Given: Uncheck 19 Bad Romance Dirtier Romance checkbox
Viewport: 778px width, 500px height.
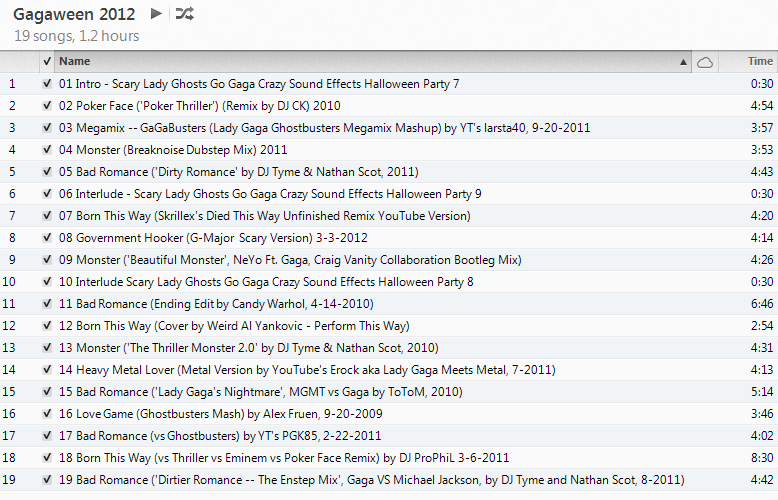Looking at the screenshot, I should [x=47, y=480].
